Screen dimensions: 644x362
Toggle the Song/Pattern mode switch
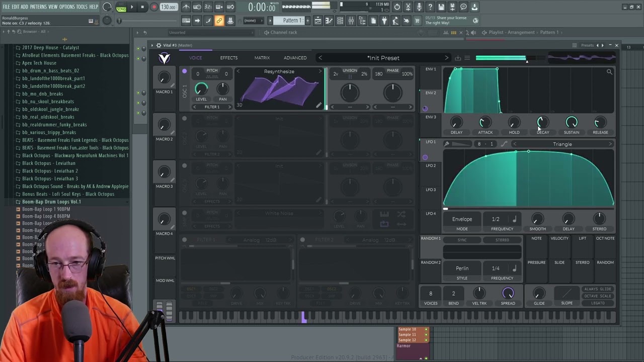tap(121, 7)
